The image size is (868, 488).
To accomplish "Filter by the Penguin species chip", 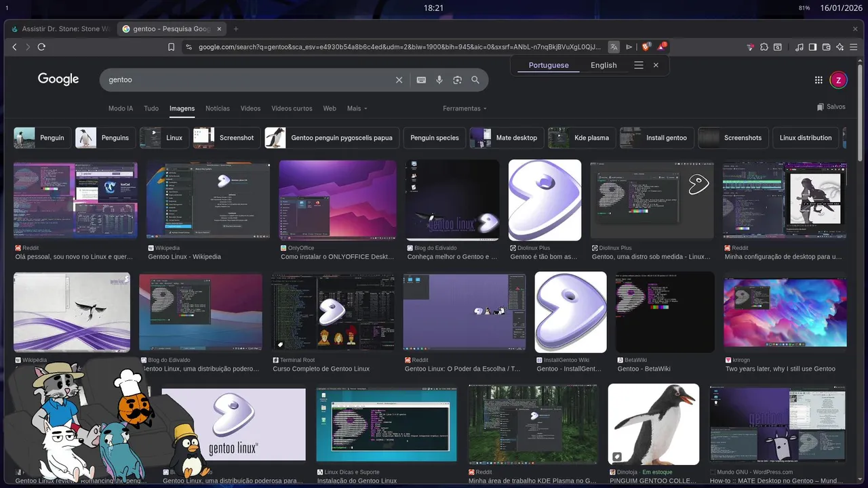I will pos(435,138).
